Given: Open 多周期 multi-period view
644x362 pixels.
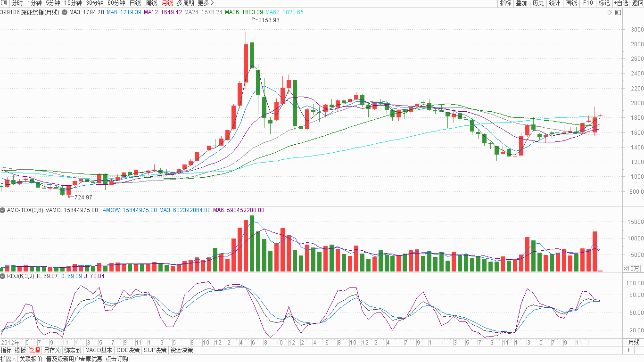Looking at the screenshot, I should [x=185, y=3].
